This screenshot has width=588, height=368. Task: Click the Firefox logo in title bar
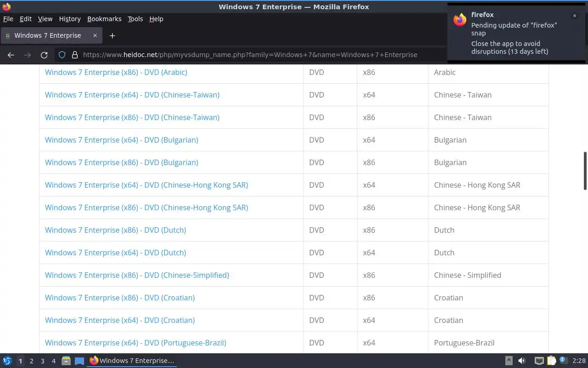tap(6, 6)
